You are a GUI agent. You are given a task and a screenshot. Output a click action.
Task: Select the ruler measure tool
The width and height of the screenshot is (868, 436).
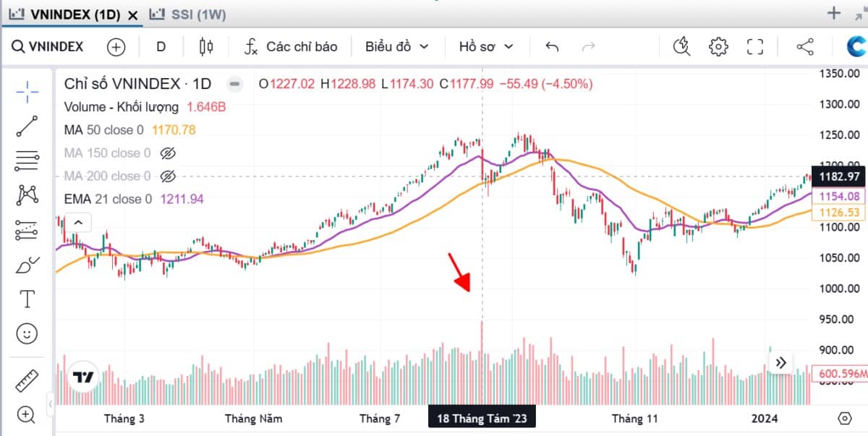pos(27,380)
